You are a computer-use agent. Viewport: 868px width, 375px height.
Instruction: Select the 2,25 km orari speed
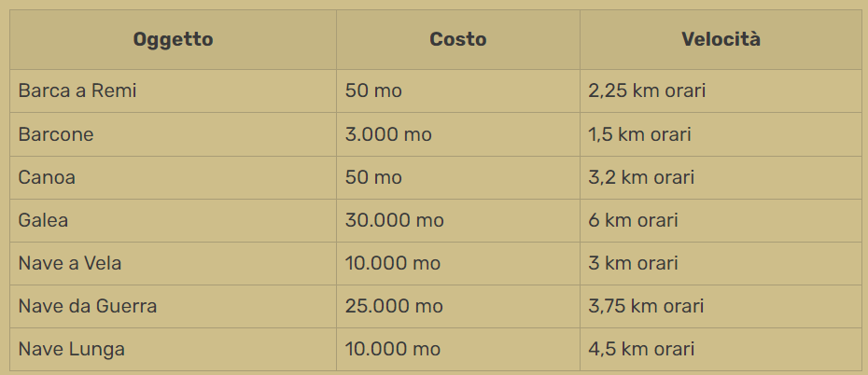point(647,91)
